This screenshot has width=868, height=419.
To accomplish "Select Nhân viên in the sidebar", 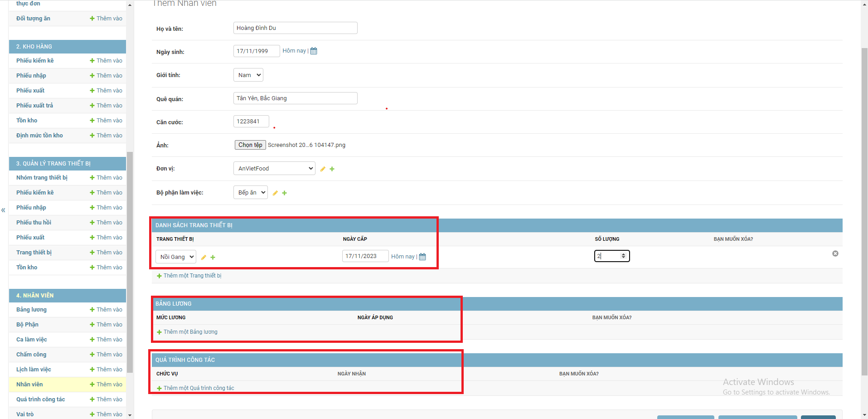I will click(x=29, y=385).
